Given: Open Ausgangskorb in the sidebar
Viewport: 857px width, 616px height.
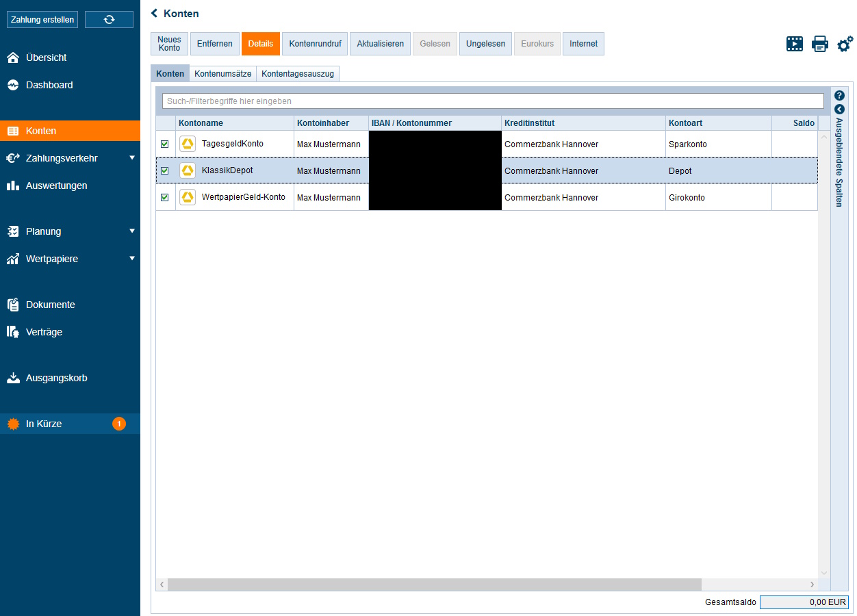Looking at the screenshot, I should tap(56, 378).
